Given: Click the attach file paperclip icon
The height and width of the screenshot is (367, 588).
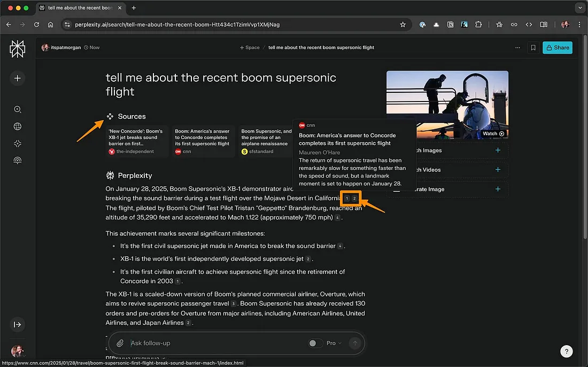Looking at the screenshot, I should click(121, 343).
